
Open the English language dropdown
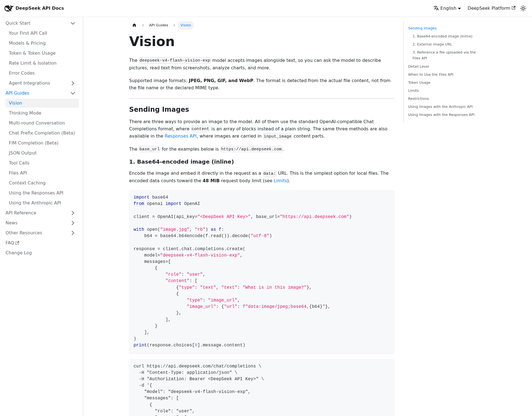(447, 8)
